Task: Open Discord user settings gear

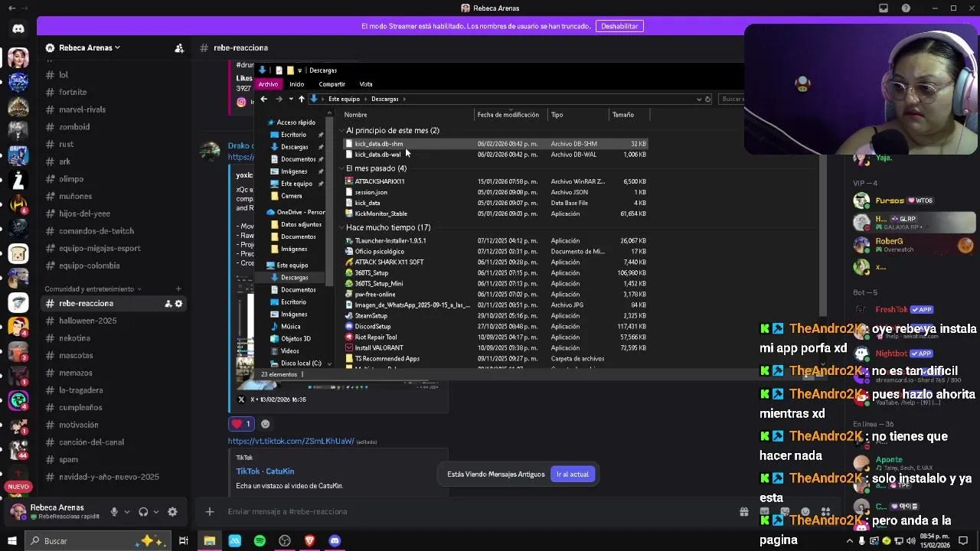Action: tap(172, 512)
